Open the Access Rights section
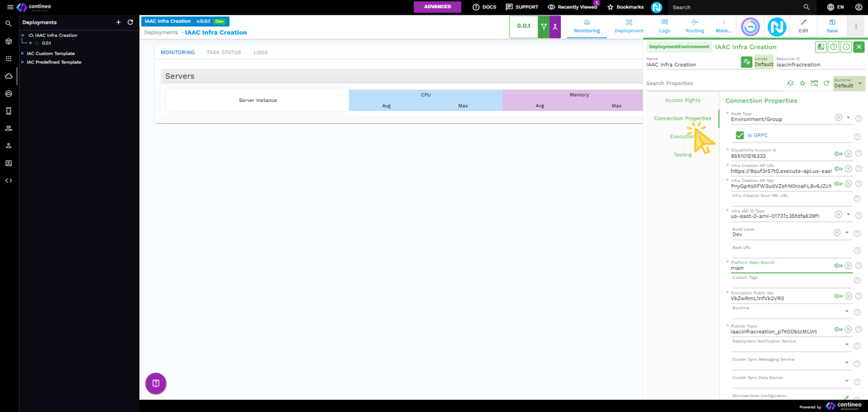Screen dimensions: 868x412 click(682, 101)
